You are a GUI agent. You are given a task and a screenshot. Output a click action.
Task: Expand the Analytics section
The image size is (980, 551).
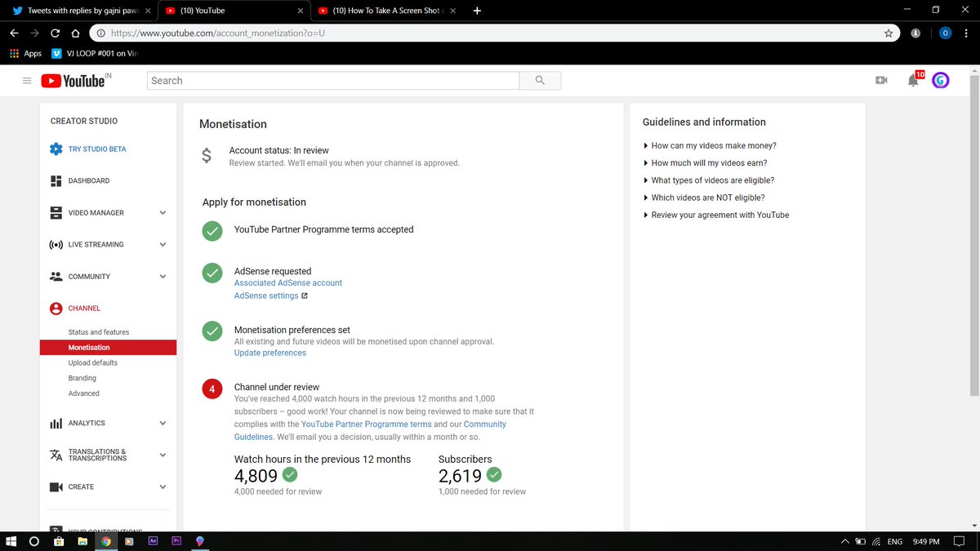(162, 423)
